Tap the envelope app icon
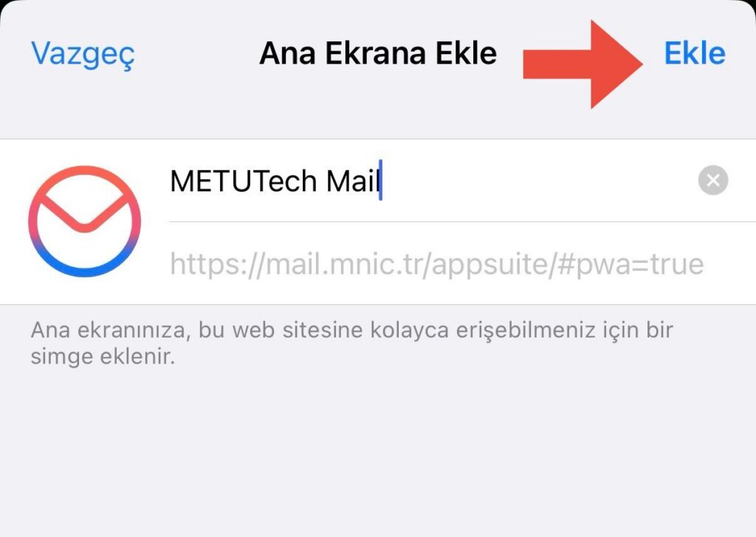Viewport: 756px width, 537px height. click(84, 221)
